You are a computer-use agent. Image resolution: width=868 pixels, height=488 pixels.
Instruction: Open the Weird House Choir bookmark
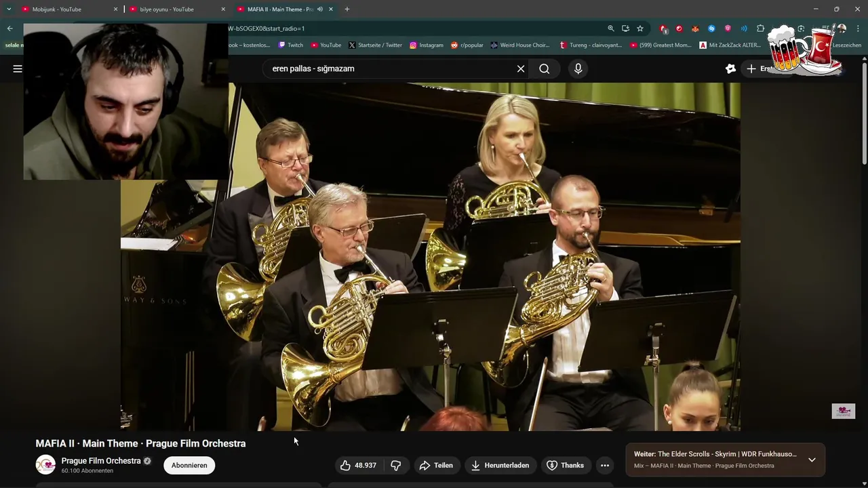coord(520,45)
